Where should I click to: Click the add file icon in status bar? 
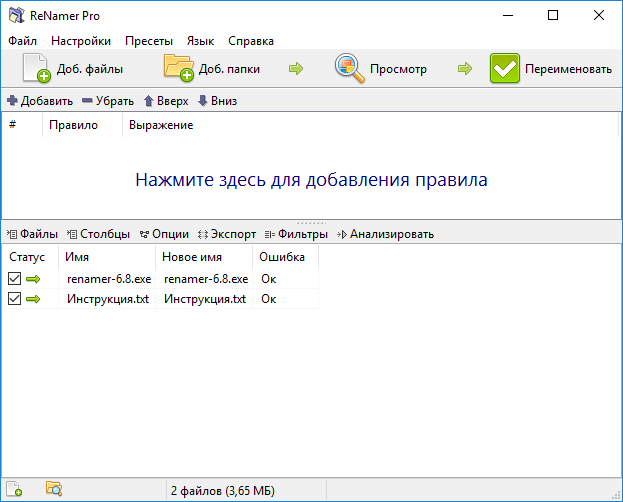14,490
